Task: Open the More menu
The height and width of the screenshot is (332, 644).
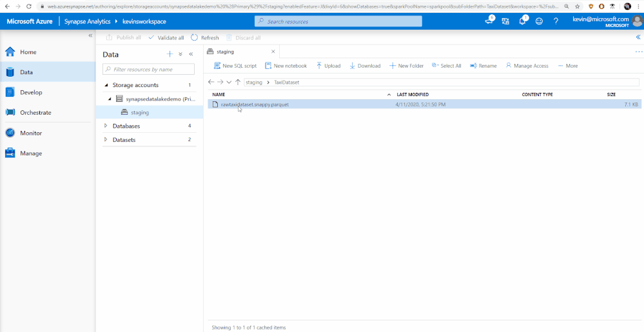Action: click(567, 66)
